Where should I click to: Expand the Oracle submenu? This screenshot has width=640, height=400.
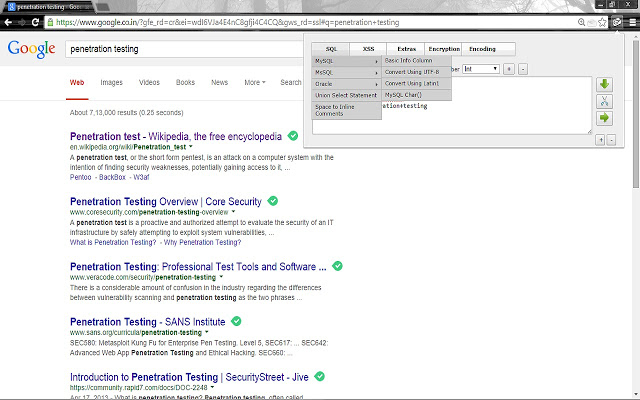pyautogui.click(x=346, y=84)
